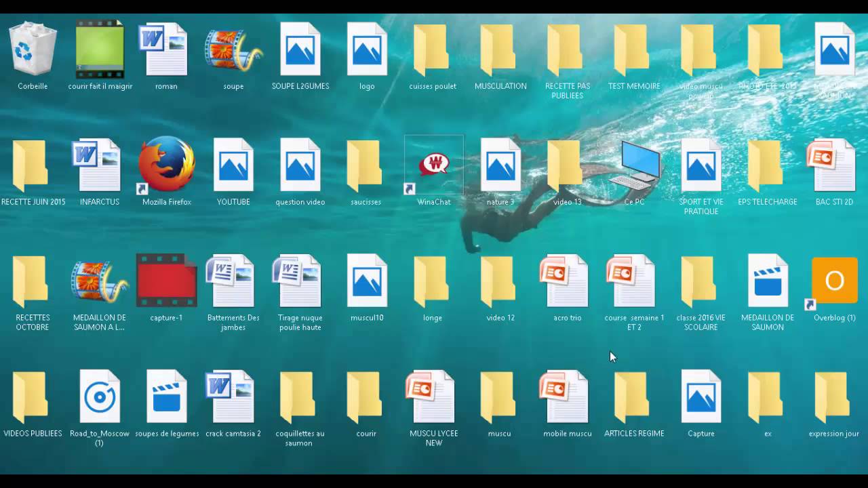This screenshot has width=868, height=488.
Task: Click the Tirage nuque poulie haute document
Action: click(300, 281)
